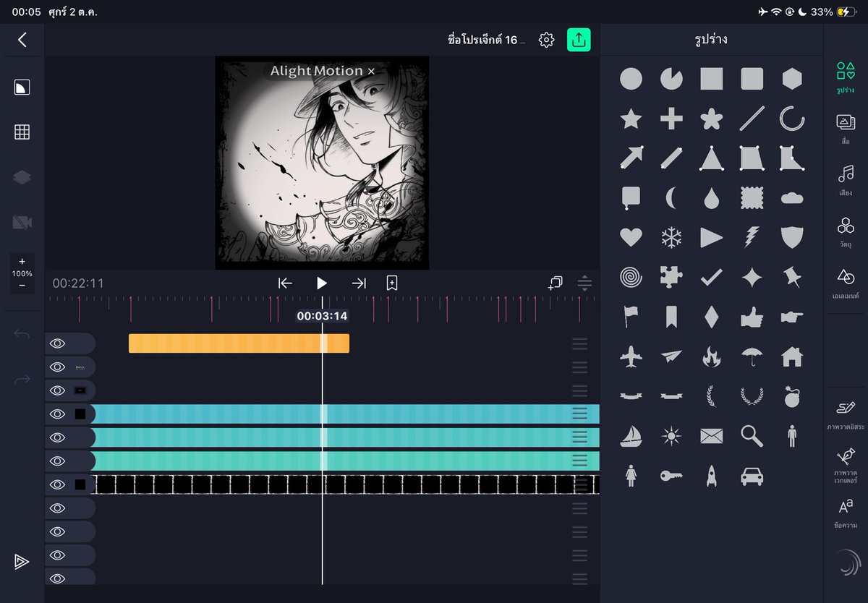
Task: Add the magnifying glass shape
Action: [752, 435]
